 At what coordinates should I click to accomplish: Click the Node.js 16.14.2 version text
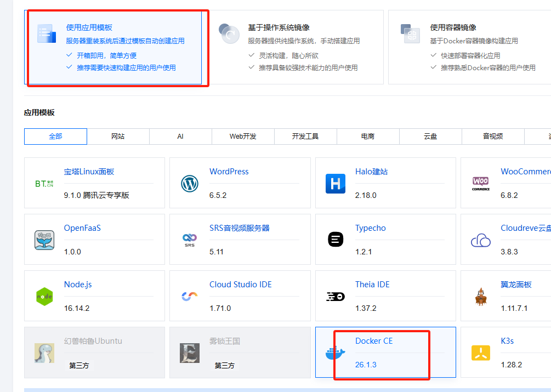(x=77, y=309)
